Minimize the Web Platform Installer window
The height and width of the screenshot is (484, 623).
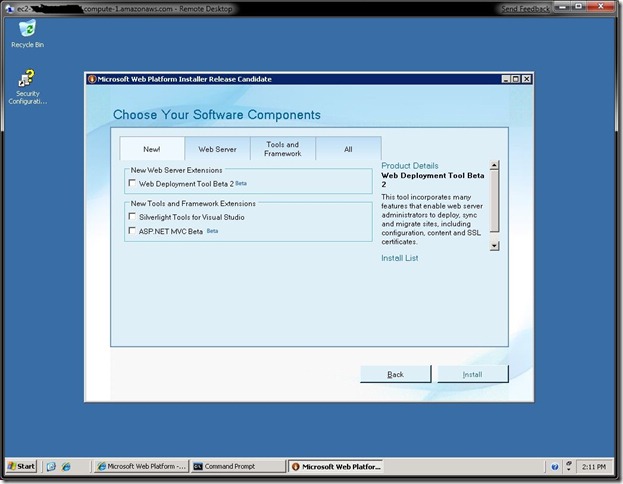coord(505,79)
